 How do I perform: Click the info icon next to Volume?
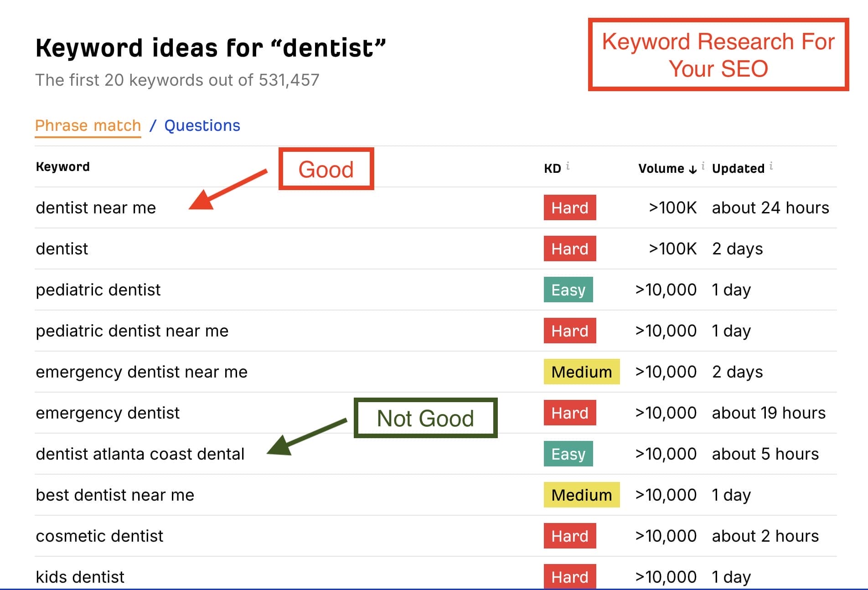coord(703,166)
